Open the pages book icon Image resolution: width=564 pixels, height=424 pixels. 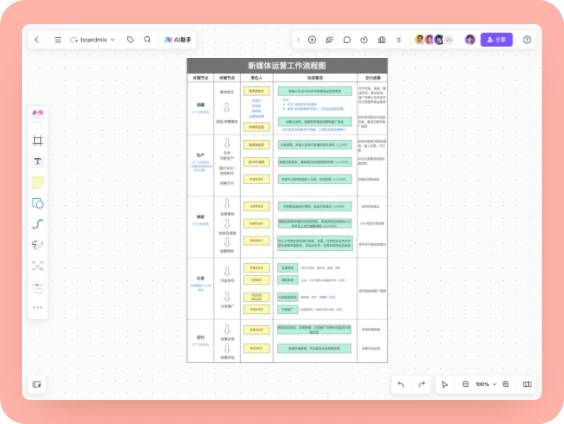[527, 384]
